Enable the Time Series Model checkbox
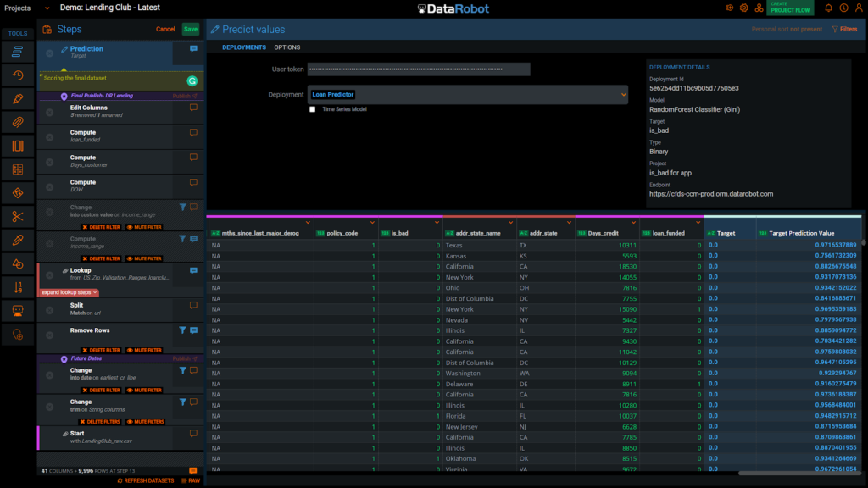 click(x=313, y=109)
